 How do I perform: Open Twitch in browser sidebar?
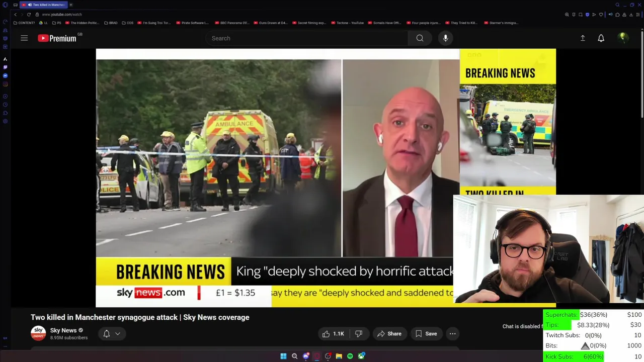5,67
